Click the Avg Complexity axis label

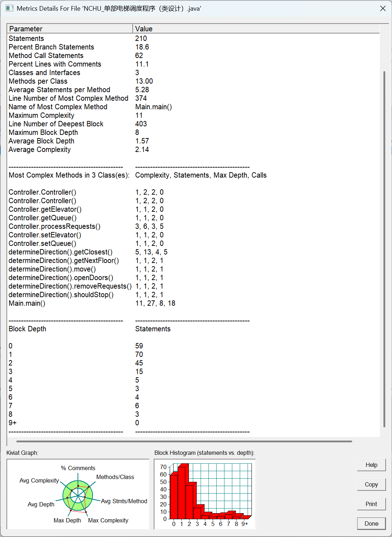pos(39,480)
